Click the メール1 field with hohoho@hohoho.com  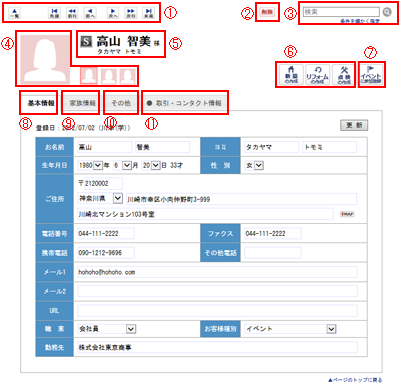point(217,272)
